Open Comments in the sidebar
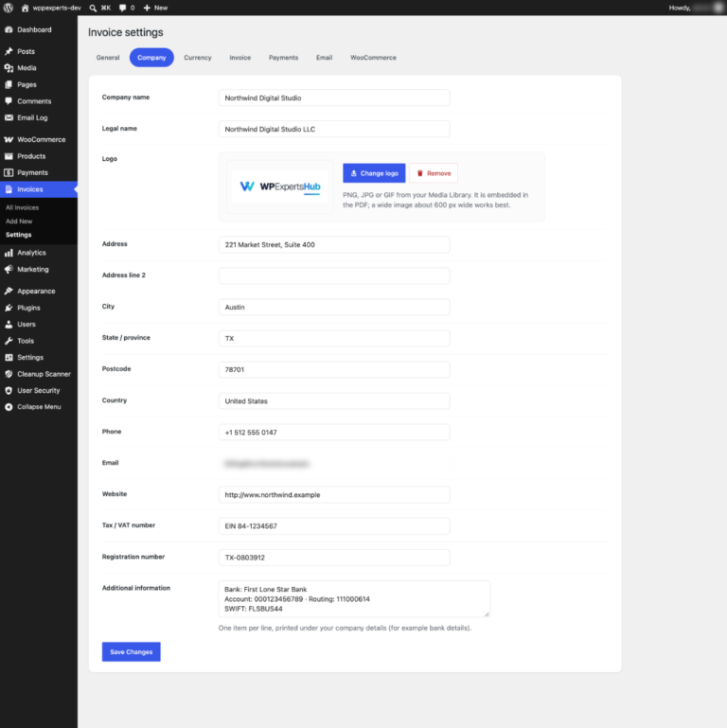Screen dimensions: 727x728 coord(39,101)
